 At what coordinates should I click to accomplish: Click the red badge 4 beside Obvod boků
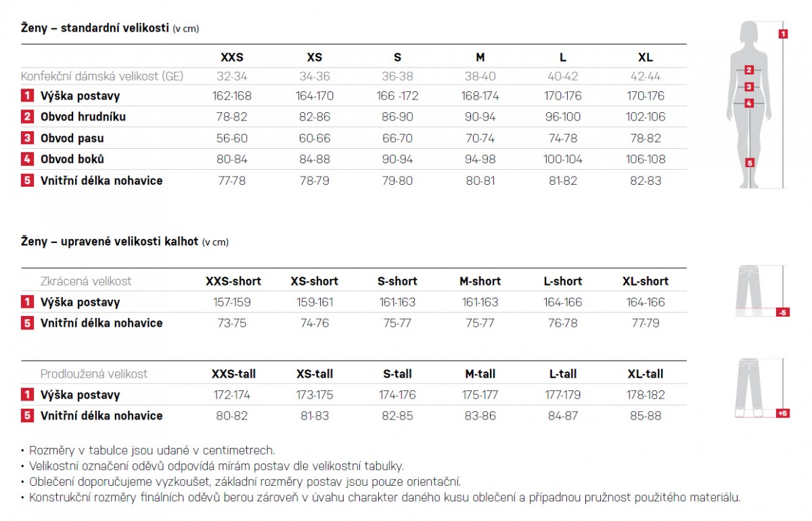(x=27, y=159)
